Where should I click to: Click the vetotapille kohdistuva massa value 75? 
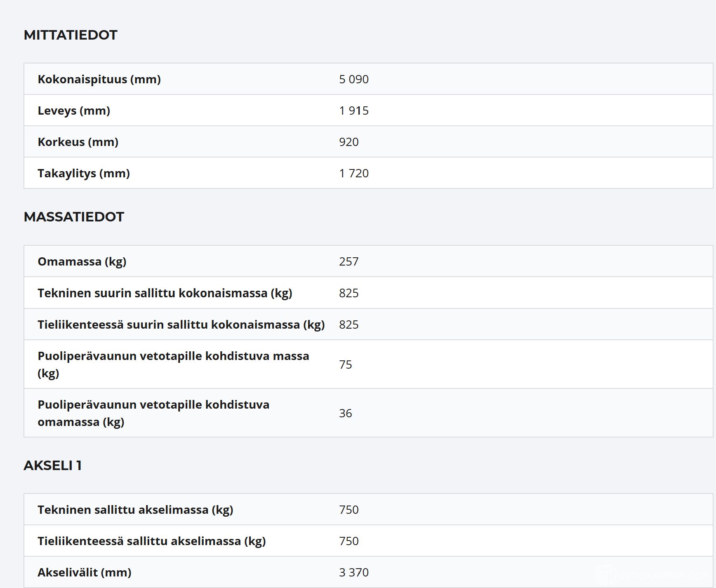pyautogui.click(x=345, y=365)
